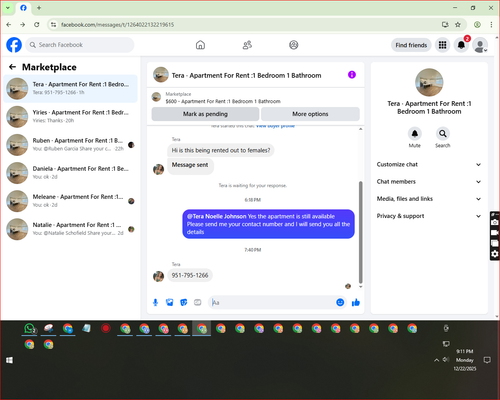Screen dimensions: 500x400
Task: Open Natalie conversation in Marketplace list
Action: (x=70, y=229)
